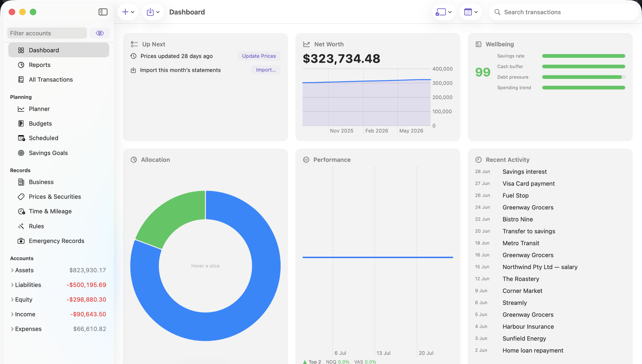Click the Scheduled calendar icon
The height and width of the screenshot is (364, 642).
[21, 138]
